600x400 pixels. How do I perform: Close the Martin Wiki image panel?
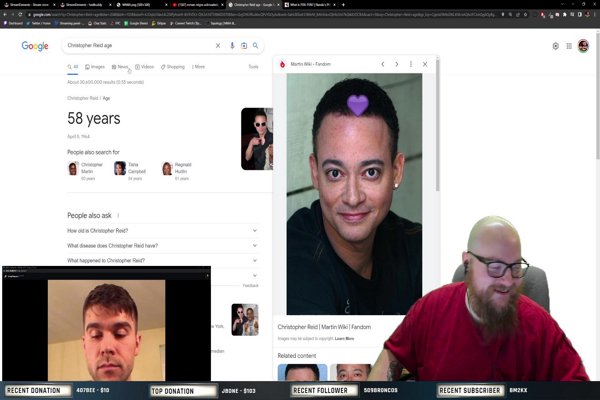[x=425, y=64]
